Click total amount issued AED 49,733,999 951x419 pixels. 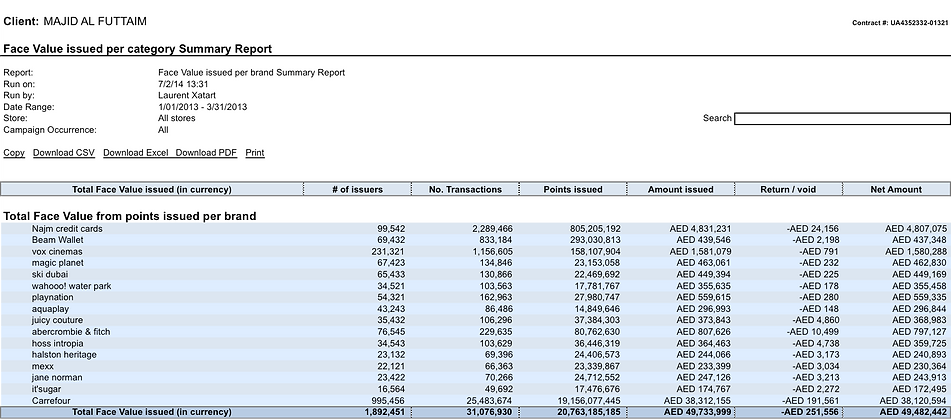click(x=697, y=412)
